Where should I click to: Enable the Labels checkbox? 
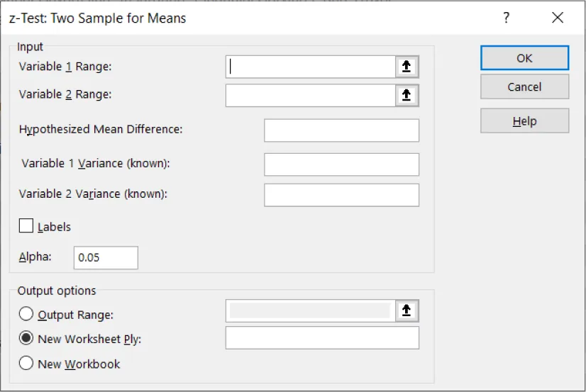[x=27, y=227]
